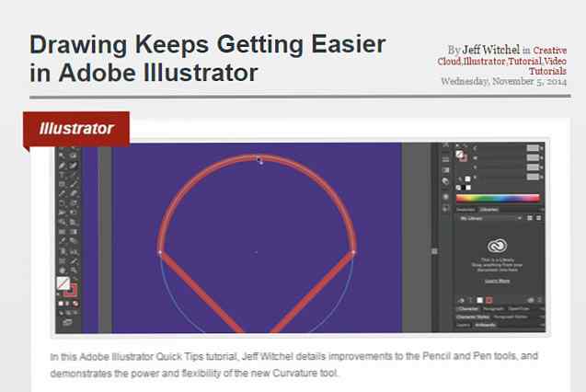This screenshot has width=586, height=392.
Task: Select the Type tool in the toolbar
Action: pos(62,175)
